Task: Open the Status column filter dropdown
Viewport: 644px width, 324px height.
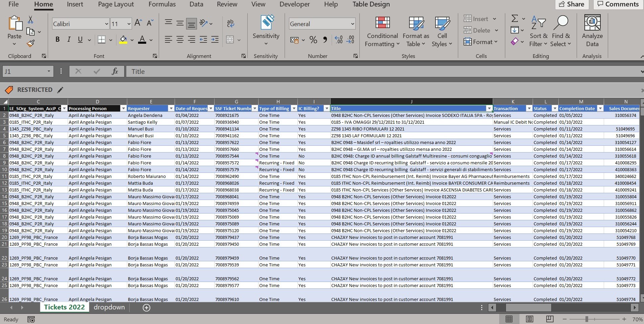Action: [x=554, y=108]
